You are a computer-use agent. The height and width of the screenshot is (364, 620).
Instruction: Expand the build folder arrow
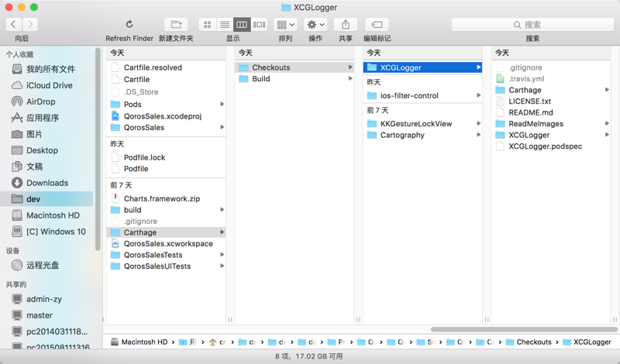[222, 210]
